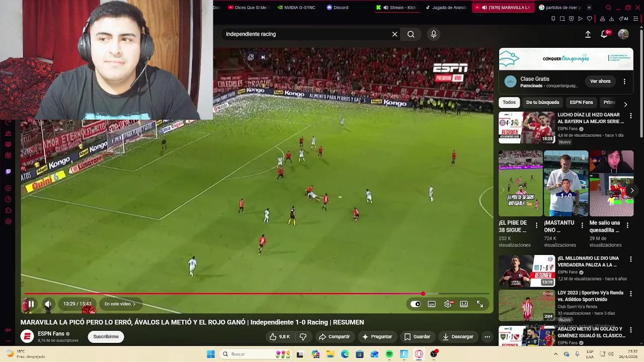The width and height of the screenshot is (644, 362).
Task: Open the Windows Start menu
Action: [211, 354]
